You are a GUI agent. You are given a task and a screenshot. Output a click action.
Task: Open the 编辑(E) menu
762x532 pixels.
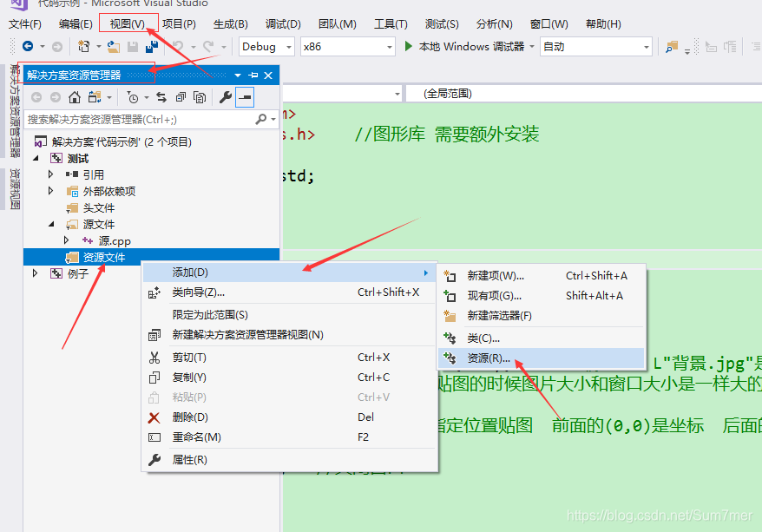tap(76, 23)
